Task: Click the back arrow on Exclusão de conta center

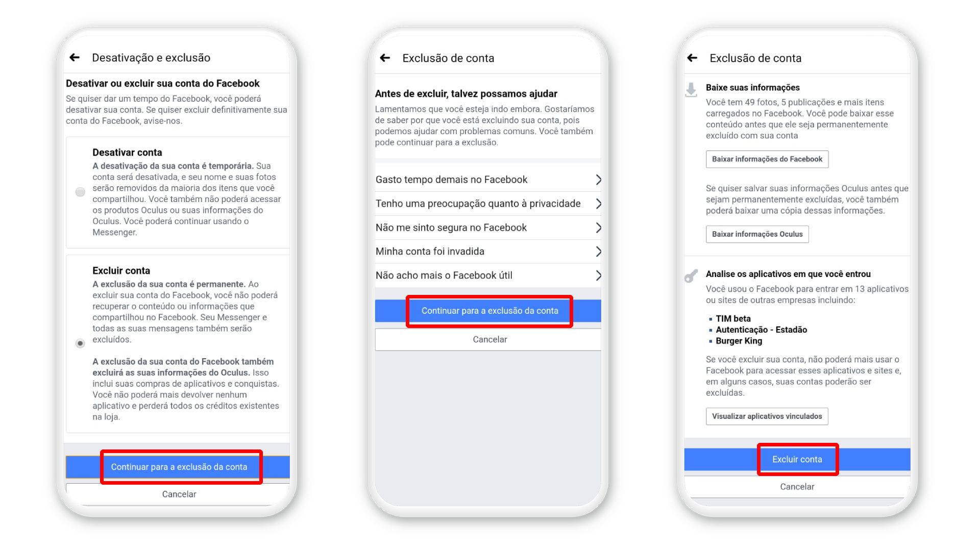Action: click(x=382, y=57)
